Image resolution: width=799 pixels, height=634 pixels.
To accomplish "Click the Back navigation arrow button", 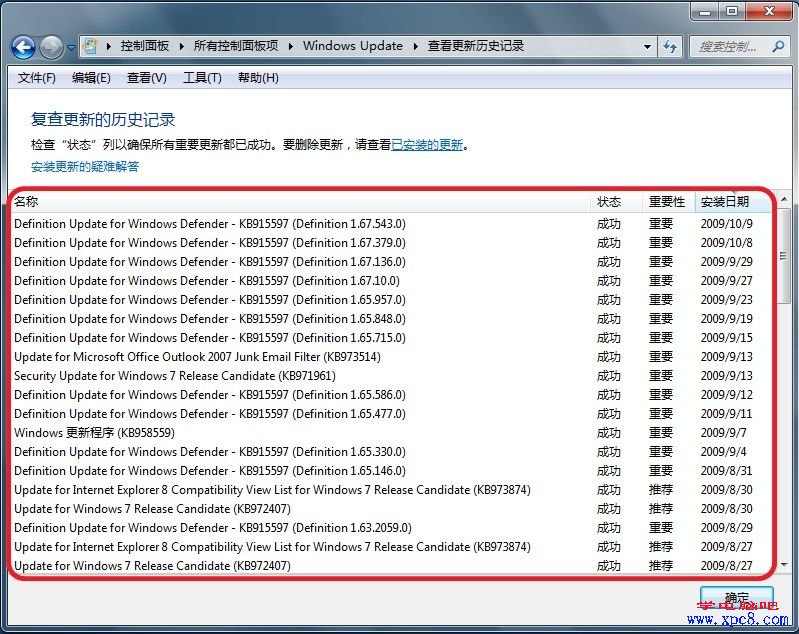I will [x=23, y=46].
